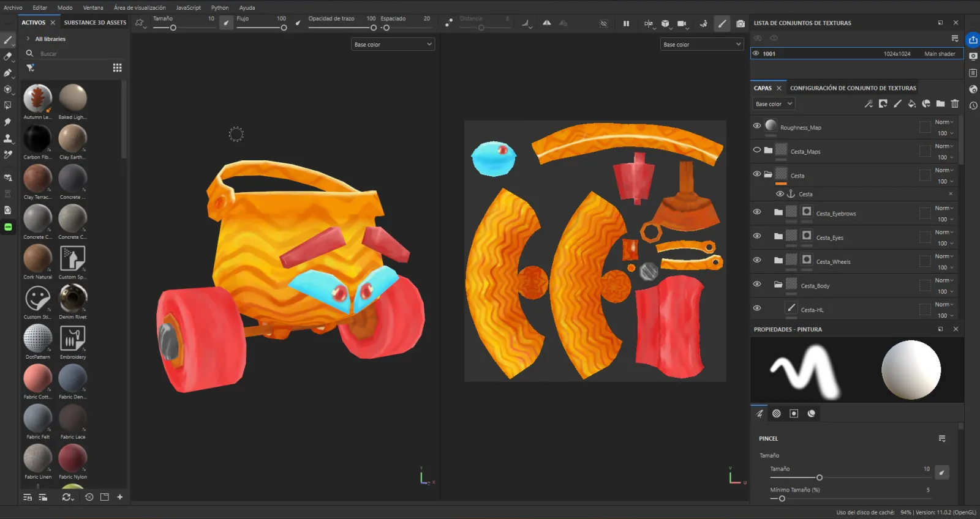Open the Base color dropdown in the 3D viewport

pyautogui.click(x=393, y=45)
